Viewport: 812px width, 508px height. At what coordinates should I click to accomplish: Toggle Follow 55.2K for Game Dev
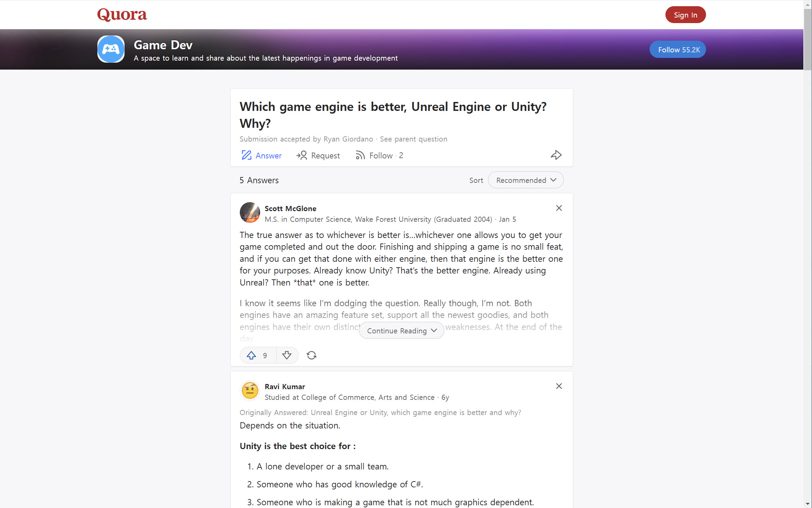(x=677, y=50)
